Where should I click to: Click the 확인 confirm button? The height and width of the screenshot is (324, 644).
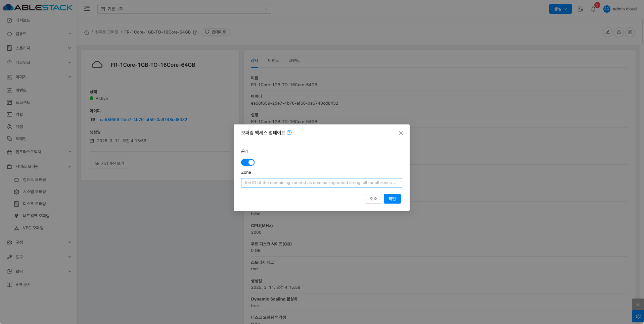click(392, 199)
